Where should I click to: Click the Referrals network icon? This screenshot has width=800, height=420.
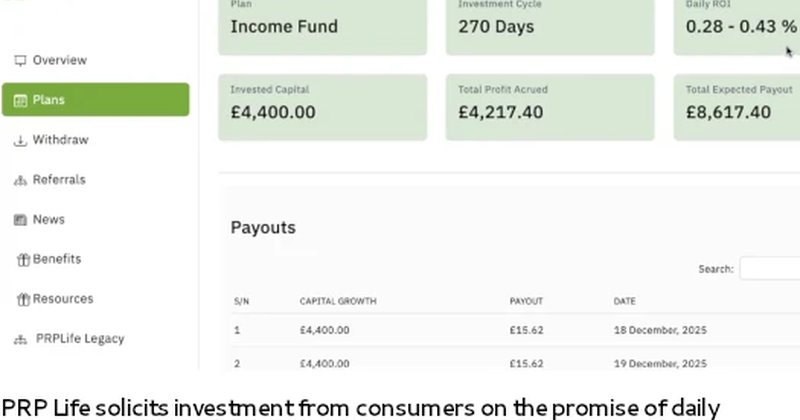click(20, 180)
